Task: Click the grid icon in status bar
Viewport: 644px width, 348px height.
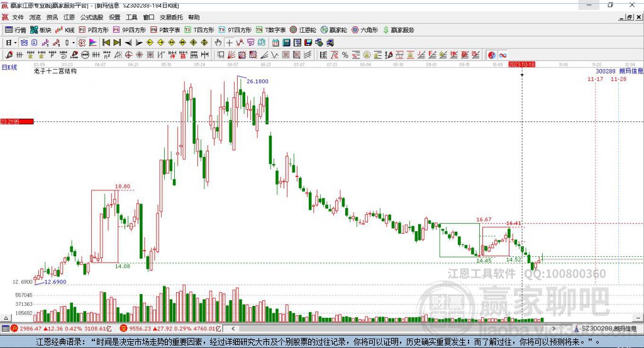Action: (5, 329)
